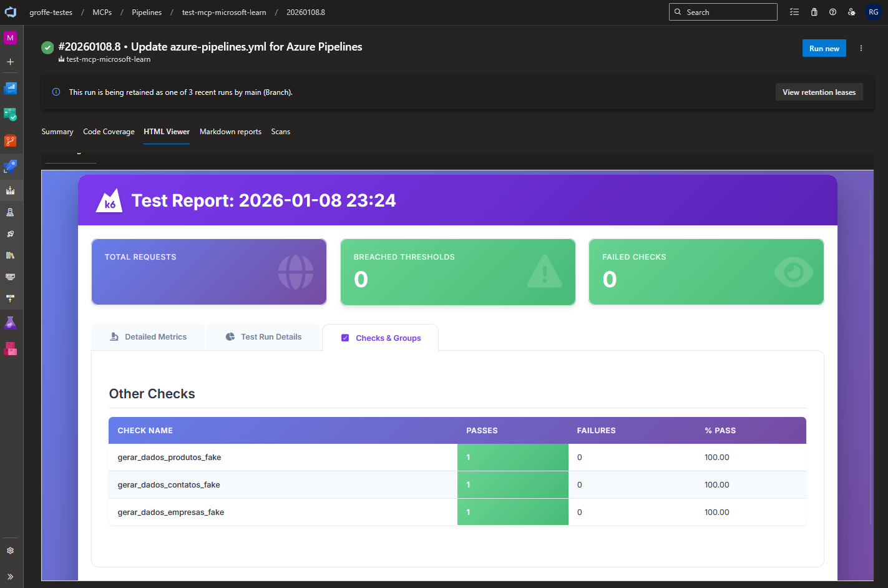Open Deployment groups icon in sidebar
This screenshot has width=888, height=588.
[10, 298]
